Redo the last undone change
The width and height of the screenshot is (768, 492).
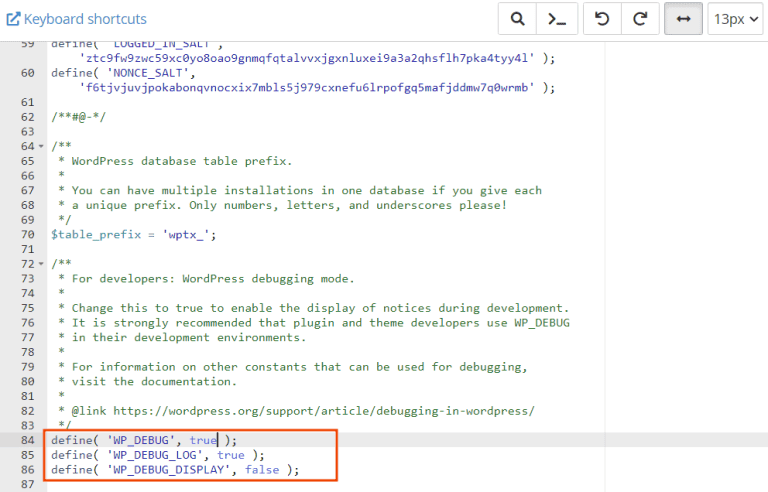pos(641,19)
